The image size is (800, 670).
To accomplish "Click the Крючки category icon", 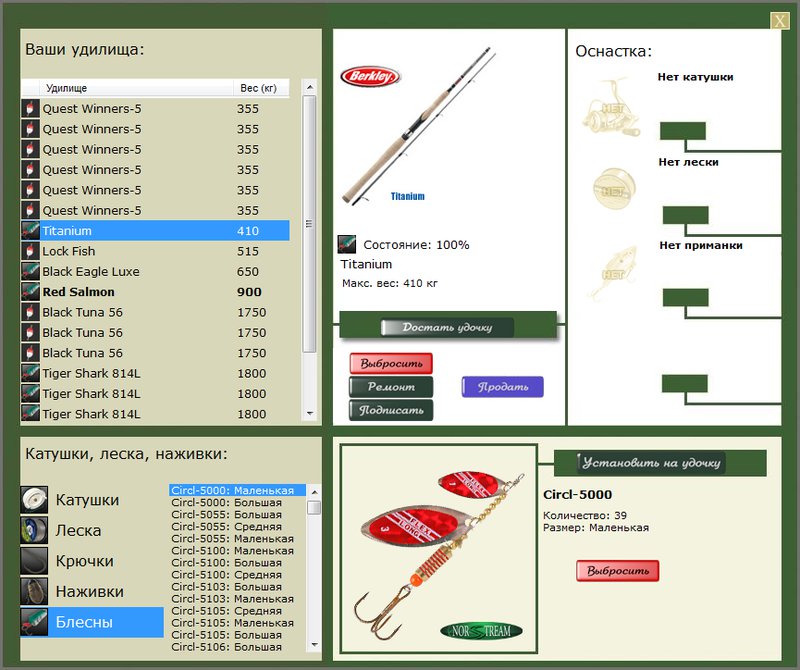I will (x=34, y=561).
